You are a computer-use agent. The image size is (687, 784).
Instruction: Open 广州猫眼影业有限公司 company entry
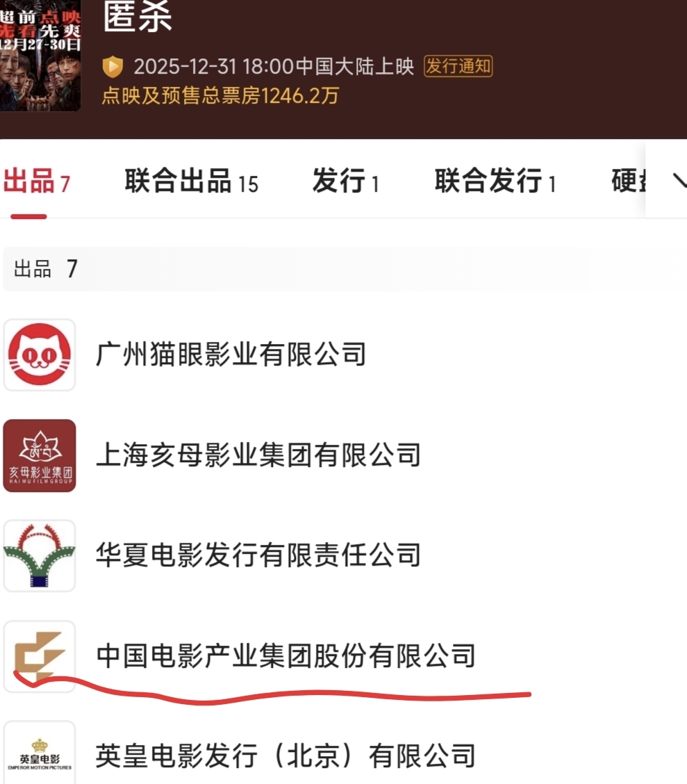pyautogui.click(x=231, y=354)
